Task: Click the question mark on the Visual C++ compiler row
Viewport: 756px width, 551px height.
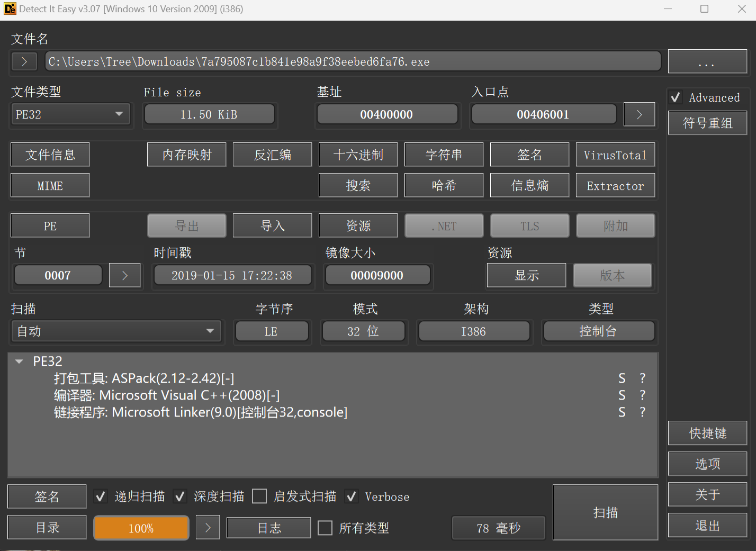Action: tap(642, 395)
